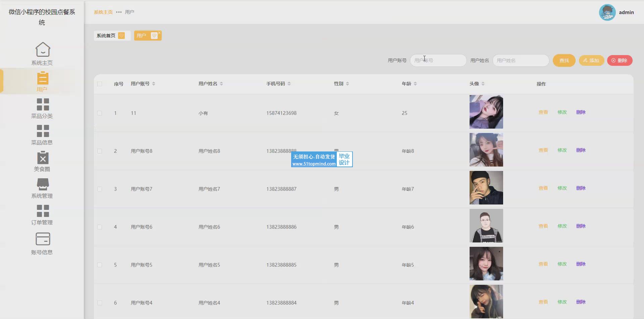Close the 用户 tab
This screenshot has width=644, height=319.
[x=159, y=33]
